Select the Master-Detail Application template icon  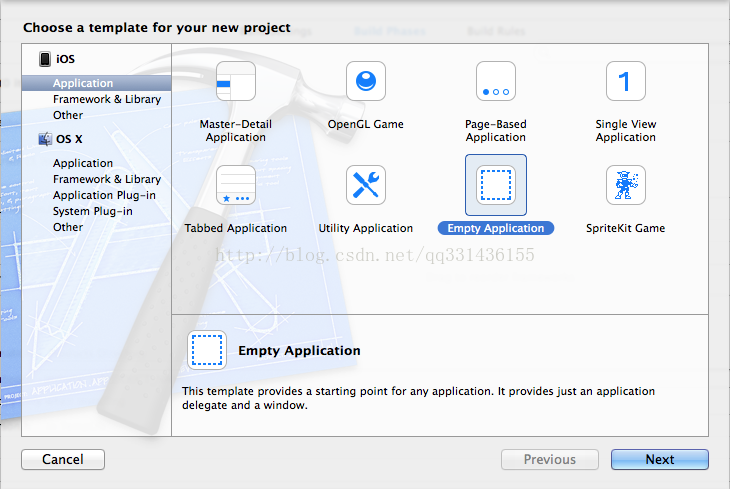coord(236,81)
